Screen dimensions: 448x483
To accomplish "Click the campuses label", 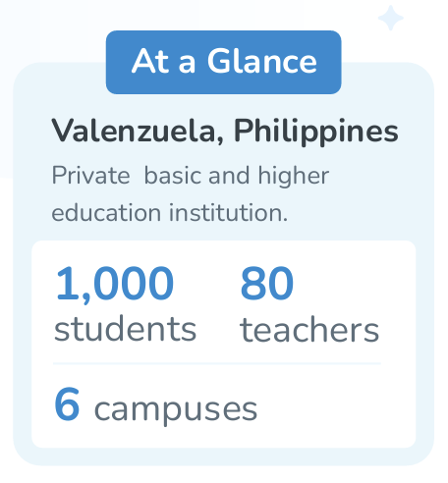I will click(176, 411).
